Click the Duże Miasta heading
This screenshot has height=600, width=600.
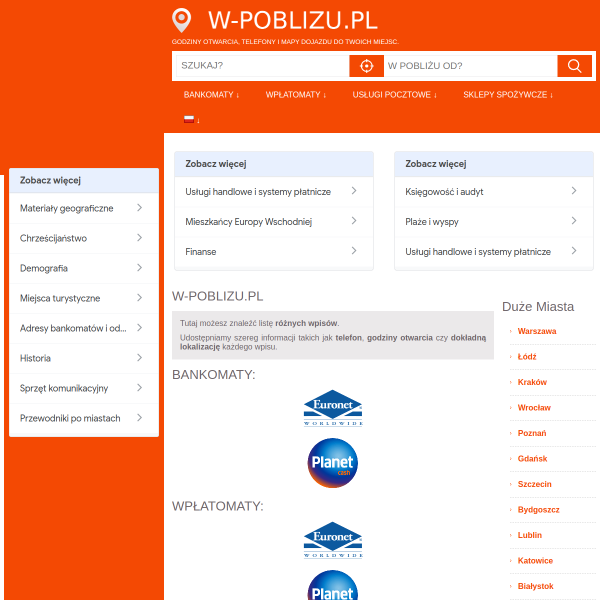point(538,307)
